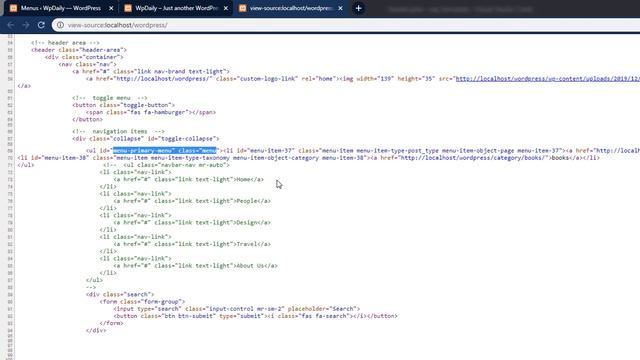Click the Home anchor source line
Screen dimensions: 640x360
pyautogui.click(x=189, y=180)
